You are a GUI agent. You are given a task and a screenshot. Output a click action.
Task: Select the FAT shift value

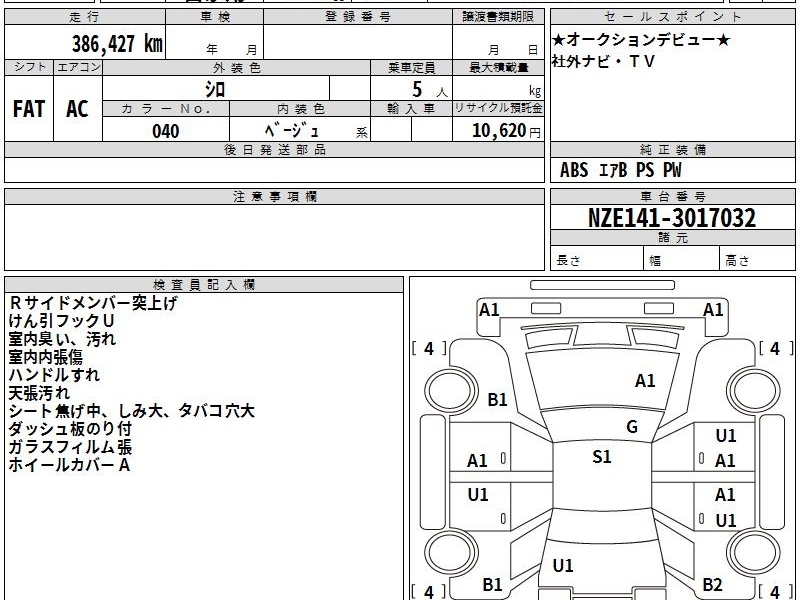click(x=29, y=109)
